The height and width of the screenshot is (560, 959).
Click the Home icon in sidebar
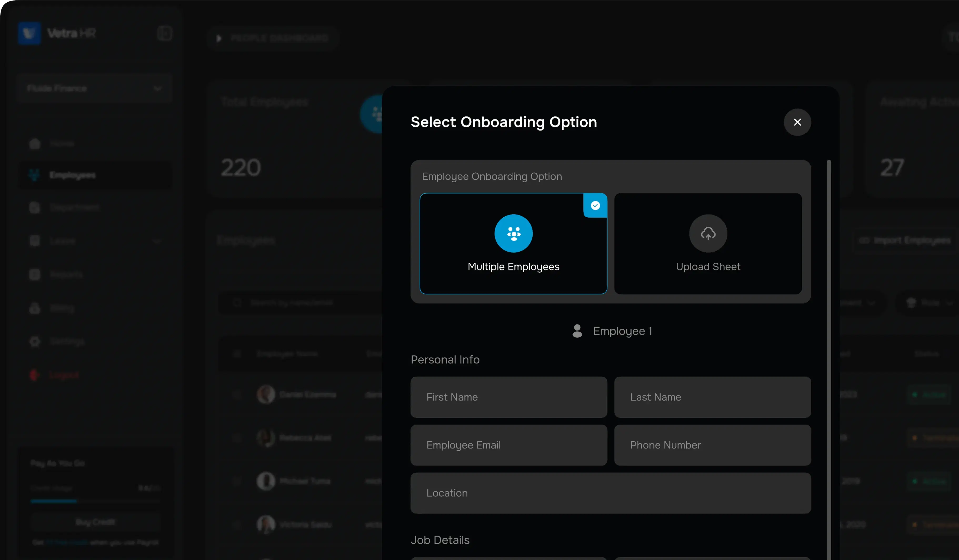[x=35, y=143]
